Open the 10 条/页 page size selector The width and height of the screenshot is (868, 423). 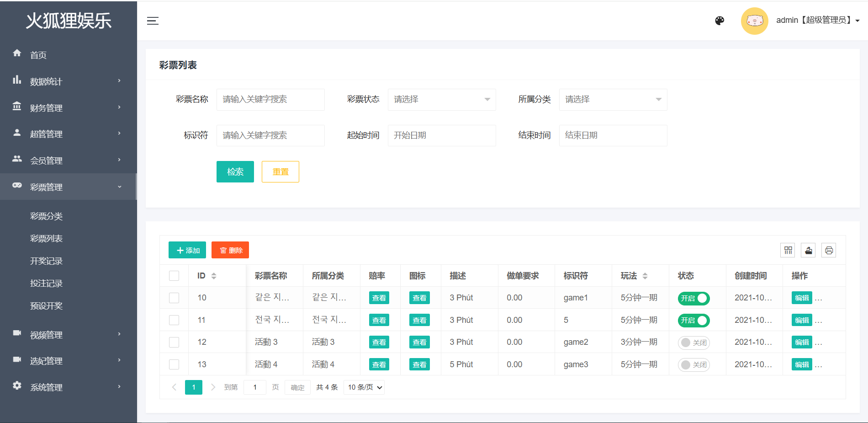coord(364,387)
